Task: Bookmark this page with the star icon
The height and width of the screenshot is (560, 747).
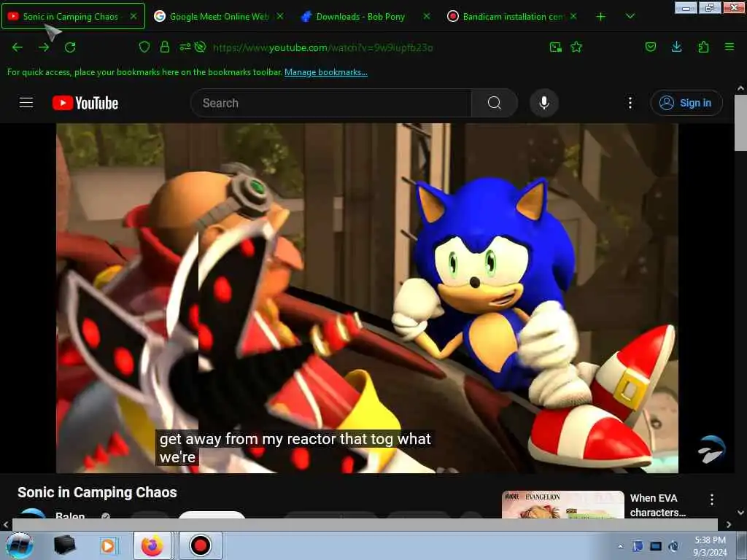Action: coord(576,47)
